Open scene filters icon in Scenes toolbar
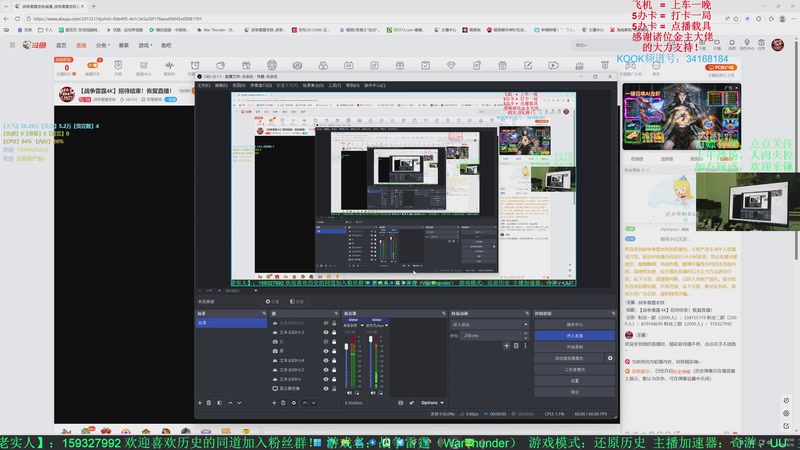The image size is (800, 450). tap(219, 403)
